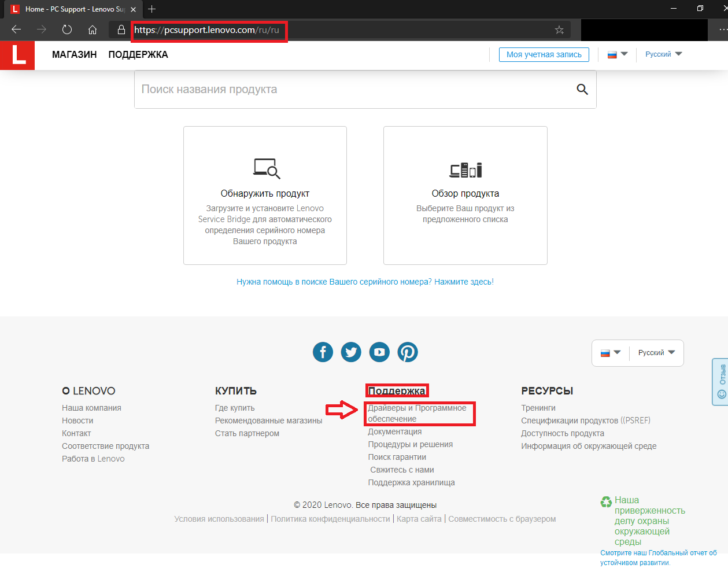Click the laptop detect product icon
The height and width of the screenshot is (568, 728).
tap(267, 168)
